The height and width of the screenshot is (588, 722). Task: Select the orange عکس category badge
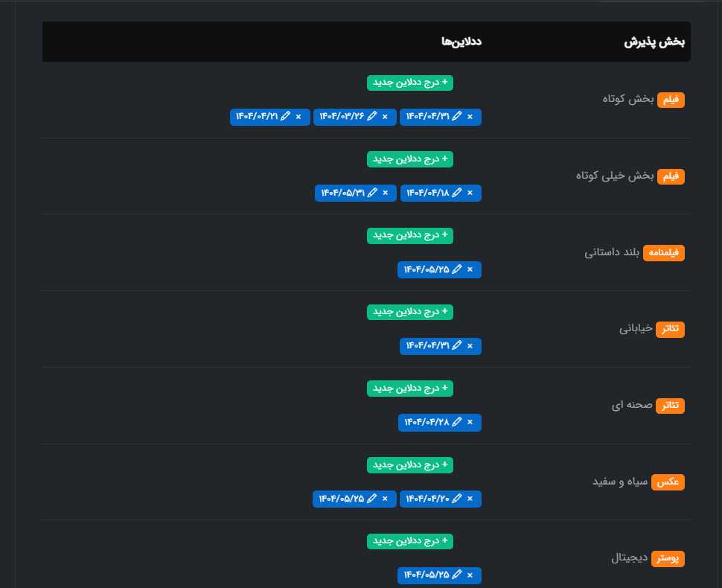pyautogui.click(x=668, y=482)
